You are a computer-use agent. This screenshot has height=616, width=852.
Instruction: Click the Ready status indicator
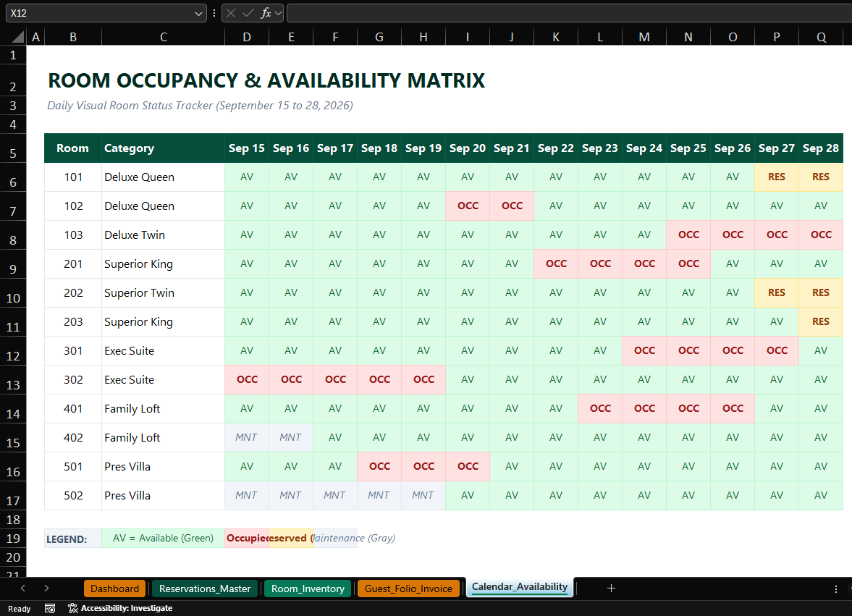19,609
